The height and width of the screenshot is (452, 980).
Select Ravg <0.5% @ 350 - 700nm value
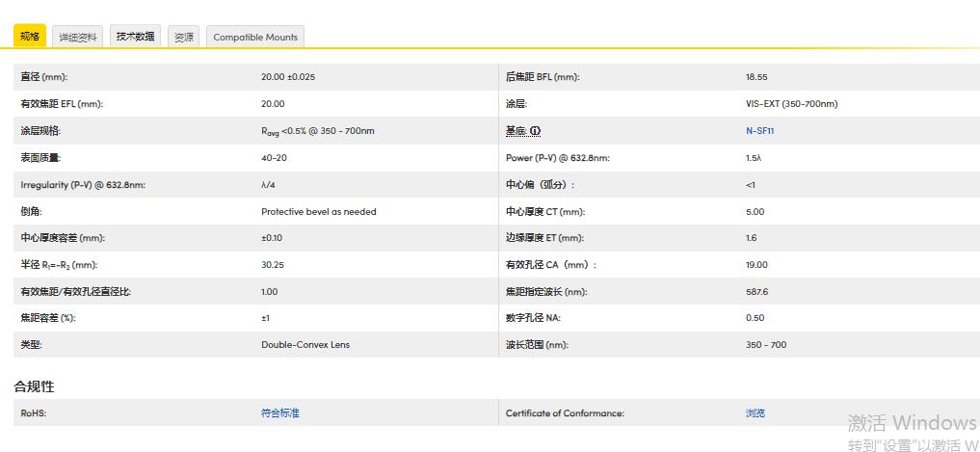pyautogui.click(x=317, y=131)
